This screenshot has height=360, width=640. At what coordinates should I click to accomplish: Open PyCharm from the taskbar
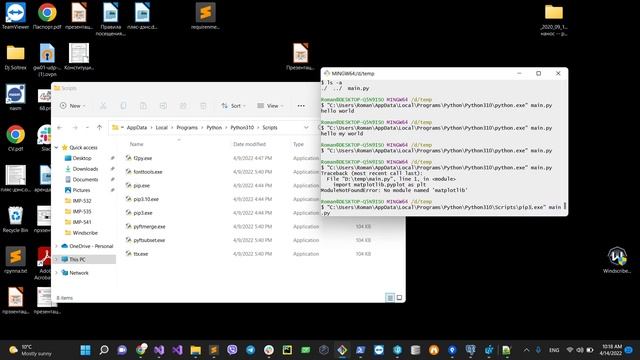tap(287, 350)
